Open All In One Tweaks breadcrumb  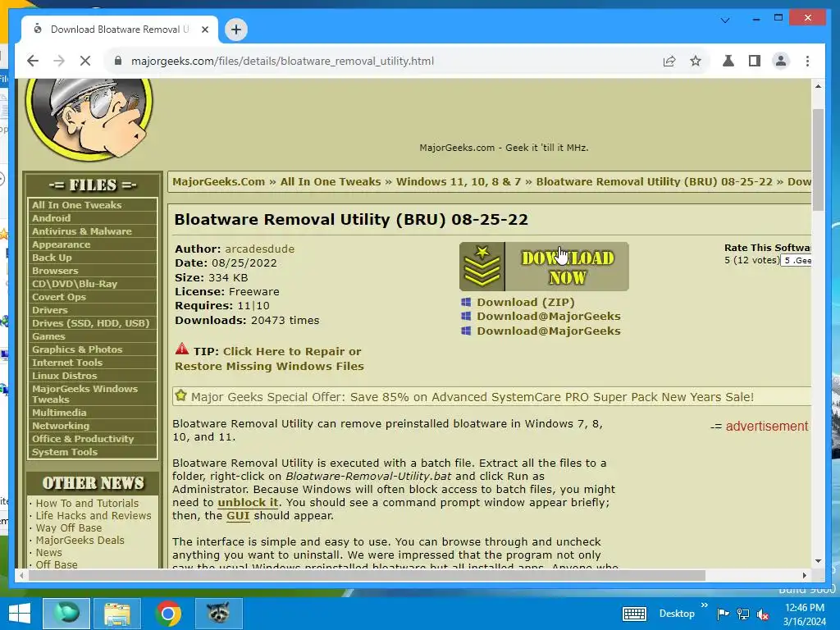tap(331, 181)
